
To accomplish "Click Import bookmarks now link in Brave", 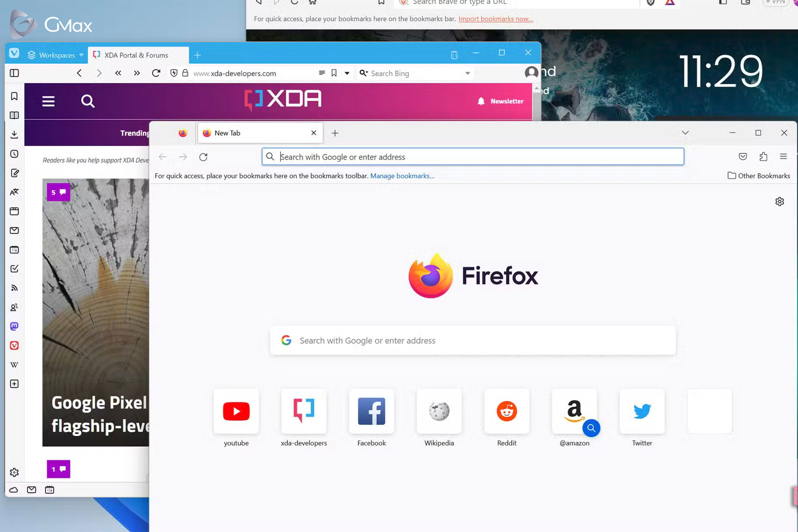I will (496, 19).
